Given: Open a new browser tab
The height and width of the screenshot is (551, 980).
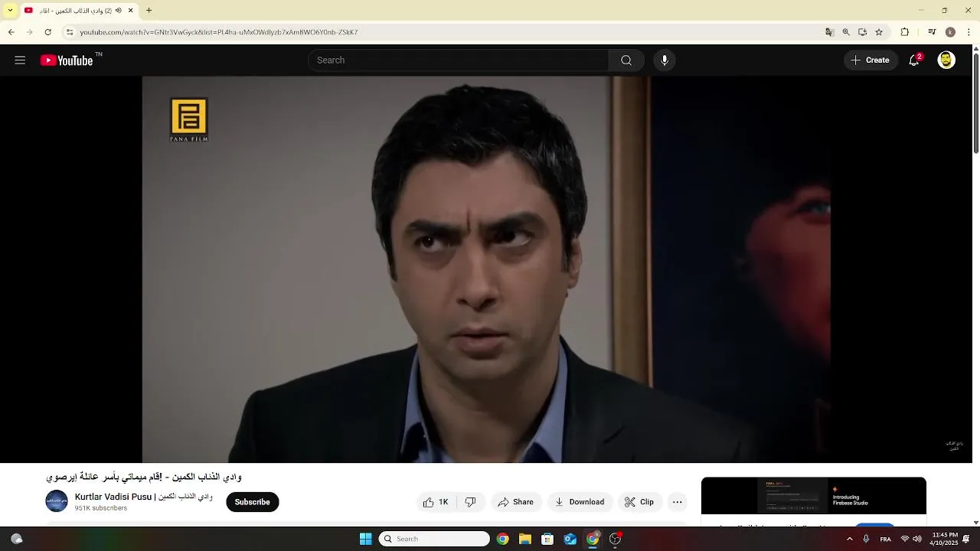Looking at the screenshot, I should point(149,11).
